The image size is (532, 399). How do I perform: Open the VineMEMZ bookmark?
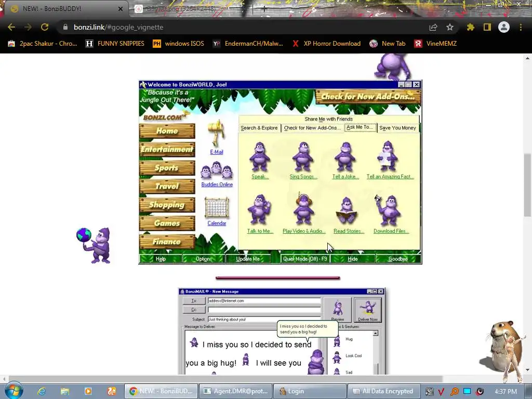436,44
